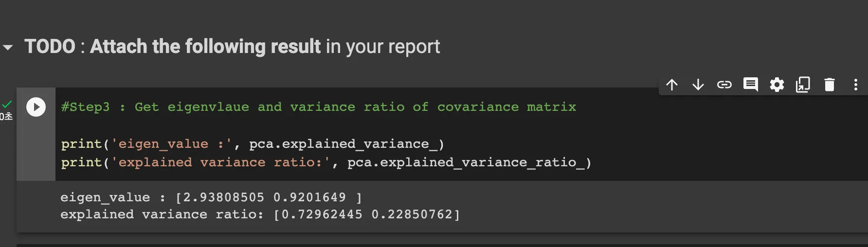
Task: Click pca.explained_variance_ratio_ in code
Action: 469,162
